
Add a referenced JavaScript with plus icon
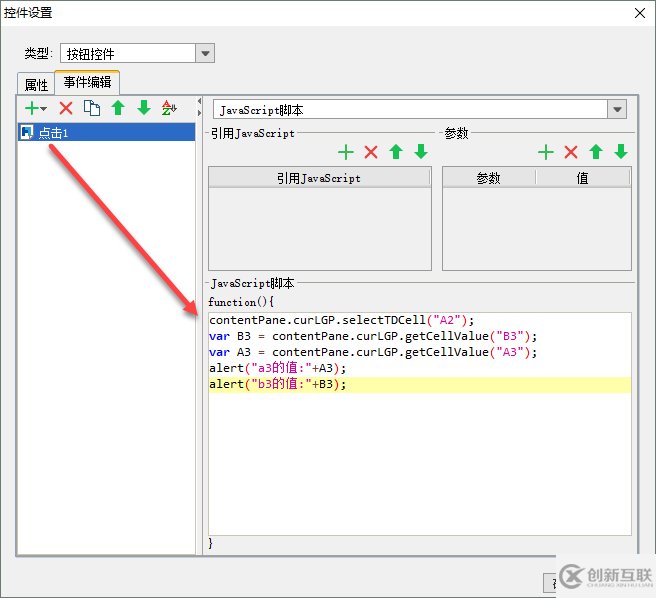[346, 152]
